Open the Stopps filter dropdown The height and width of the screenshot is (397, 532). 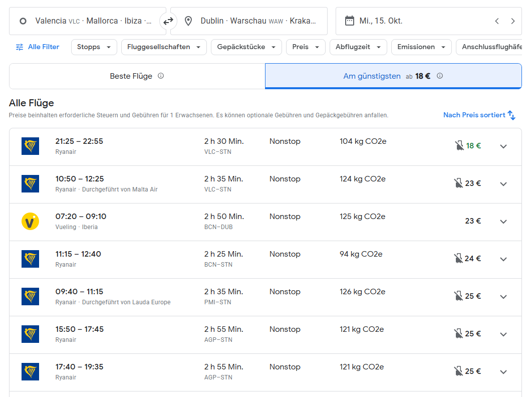(x=94, y=47)
